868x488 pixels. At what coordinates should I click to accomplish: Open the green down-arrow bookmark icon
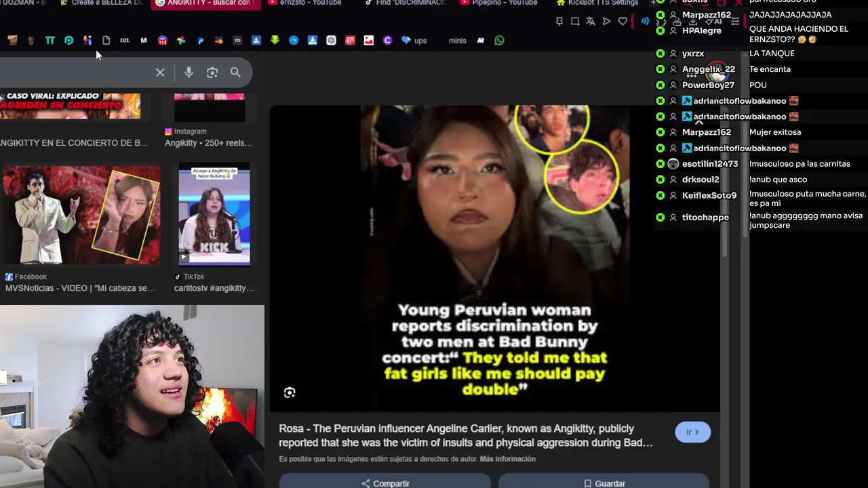(275, 41)
